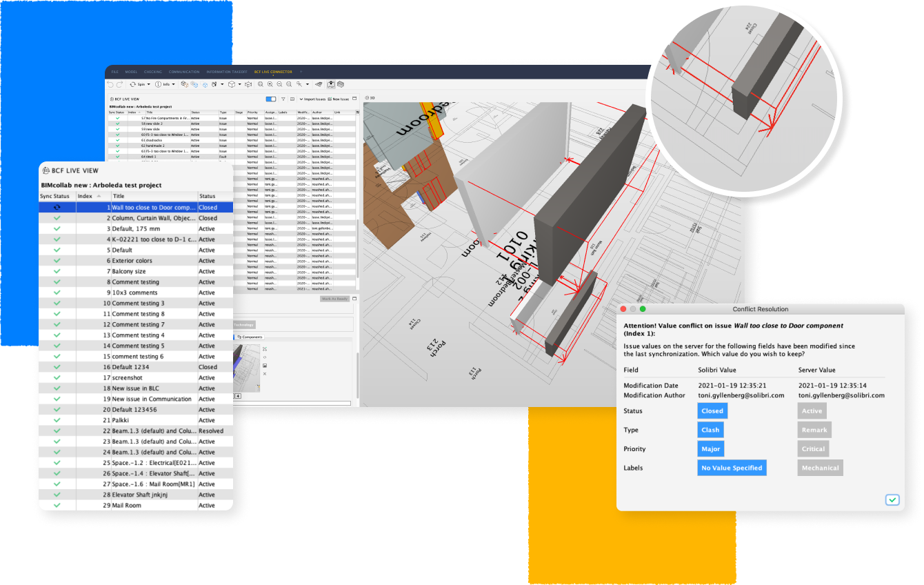The height and width of the screenshot is (585, 924).
Task: Click Title column header in front panel
Action: pyautogui.click(x=154, y=196)
